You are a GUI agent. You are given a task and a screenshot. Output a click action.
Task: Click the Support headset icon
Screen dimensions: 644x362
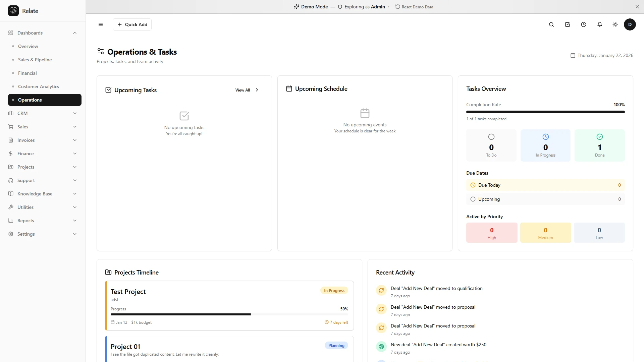click(x=11, y=180)
